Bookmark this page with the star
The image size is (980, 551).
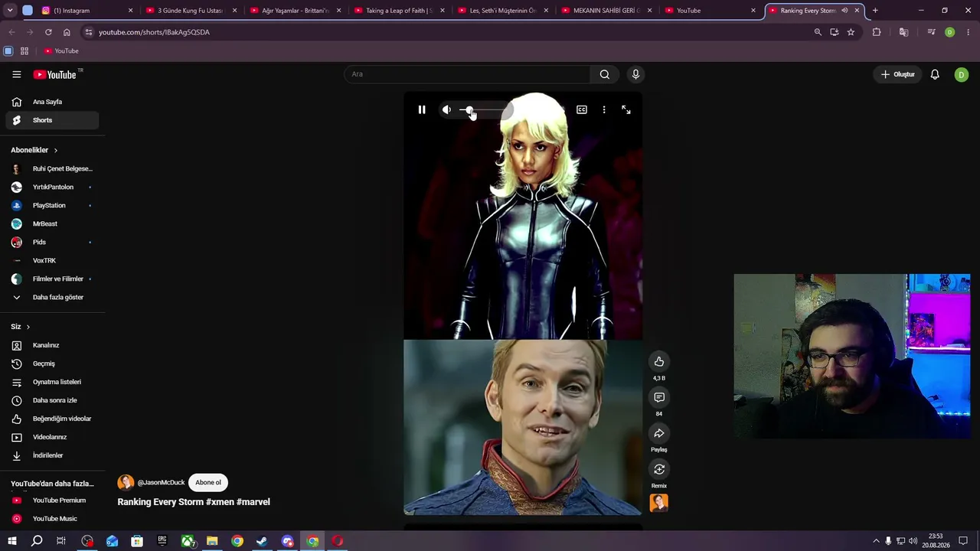tap(851, 32)
